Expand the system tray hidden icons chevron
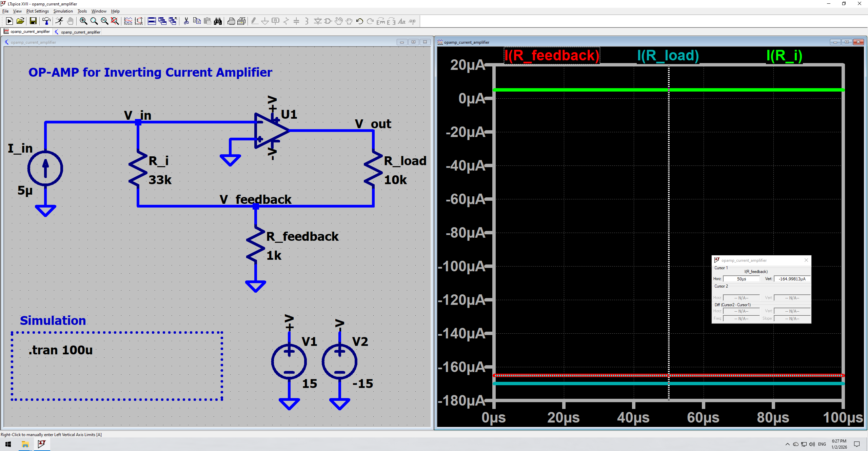The height and width of the screenshot is (451, 868). coord(787,444)
